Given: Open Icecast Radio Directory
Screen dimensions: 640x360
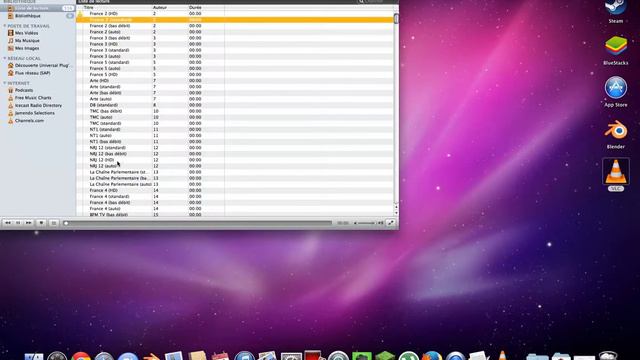Looking at the screenshot, I should (x=38, y=105).
